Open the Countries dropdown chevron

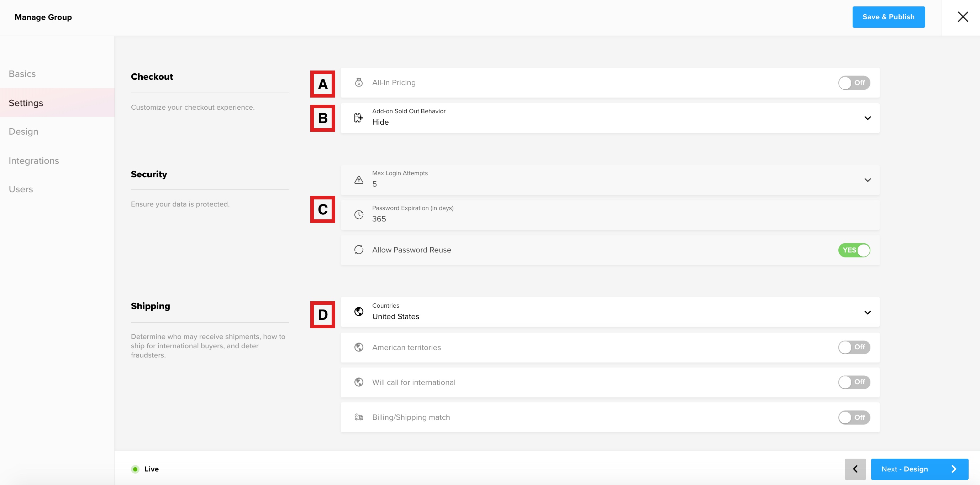click(868, 313)
